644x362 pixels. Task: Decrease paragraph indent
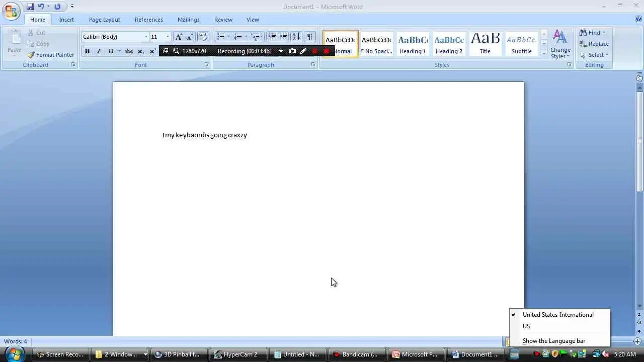[x=272, y=37]
